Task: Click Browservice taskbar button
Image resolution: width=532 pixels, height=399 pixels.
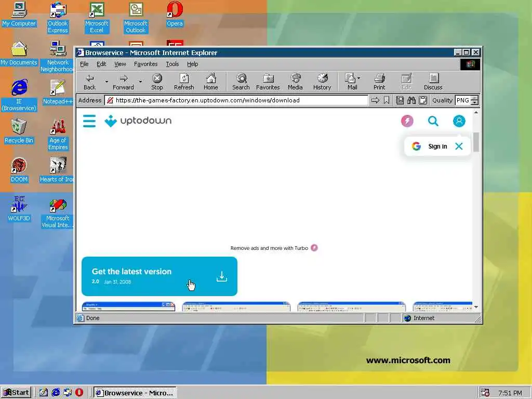Action: click(x=135, y=393)
